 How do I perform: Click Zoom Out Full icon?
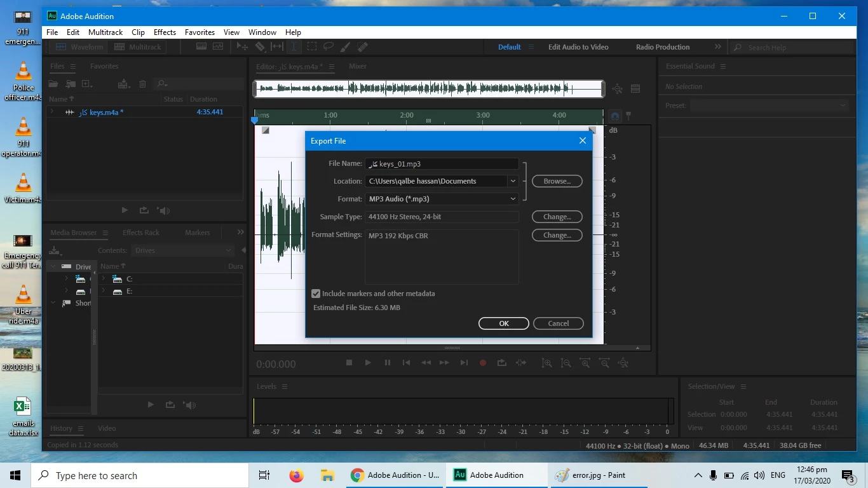pyautogui.click(x=623, y=363)
